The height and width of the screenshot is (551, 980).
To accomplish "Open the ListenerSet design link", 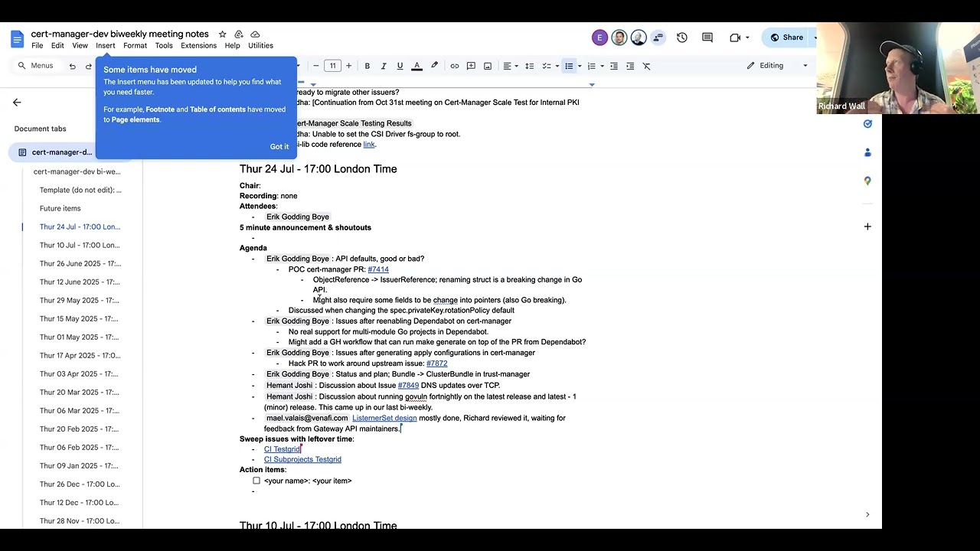I will click(x=384, y=418).
